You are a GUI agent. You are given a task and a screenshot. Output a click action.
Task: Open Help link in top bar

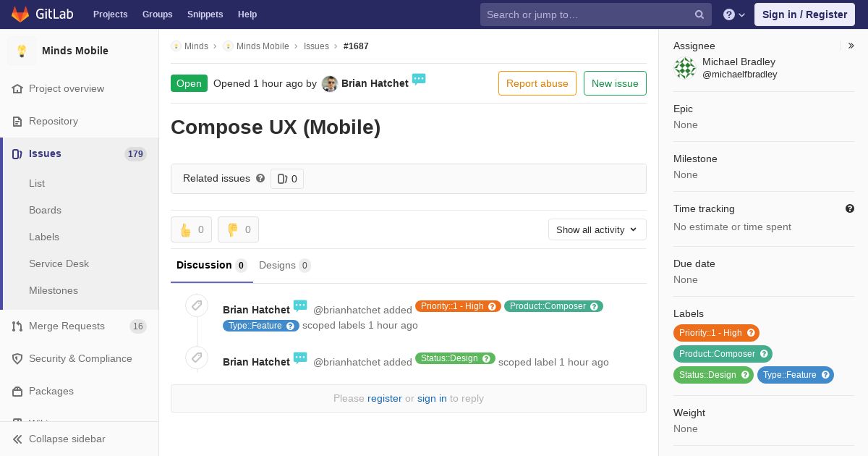[247, 14]
